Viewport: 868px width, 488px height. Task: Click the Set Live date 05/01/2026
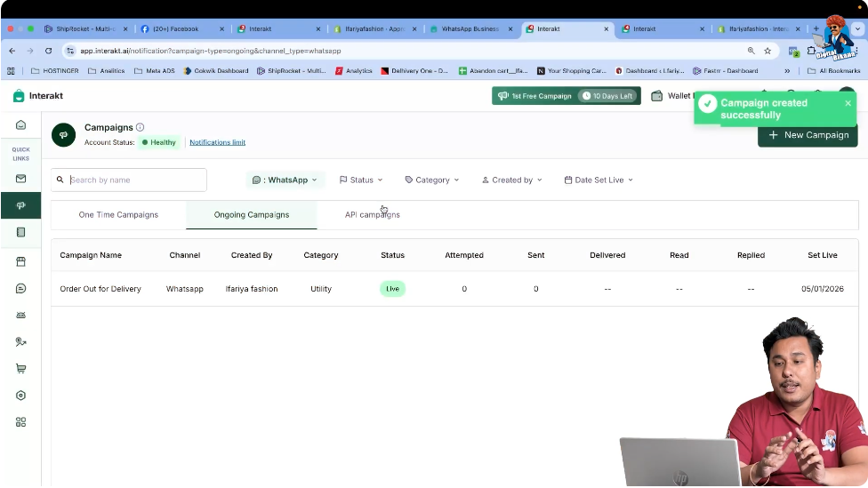click(x=822, y=289)
